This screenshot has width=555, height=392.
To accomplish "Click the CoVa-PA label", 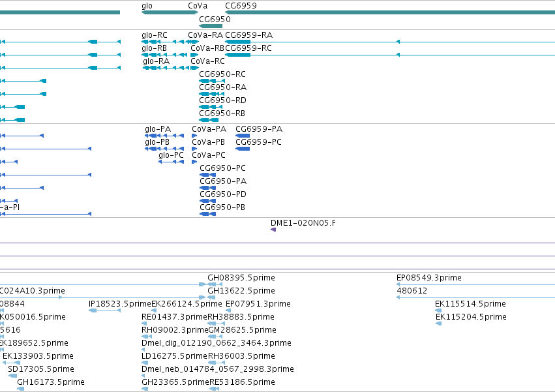I will pyautogui.click(x=209, y=129).
